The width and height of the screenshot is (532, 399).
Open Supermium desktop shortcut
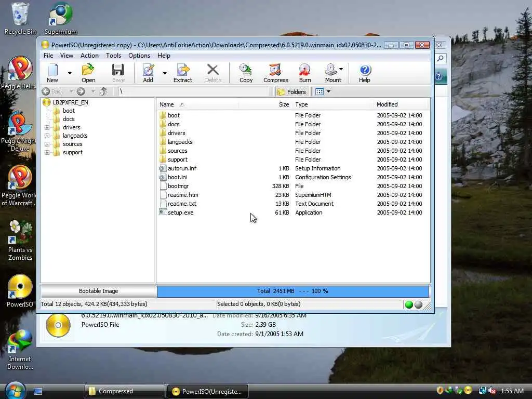point(61,19)
